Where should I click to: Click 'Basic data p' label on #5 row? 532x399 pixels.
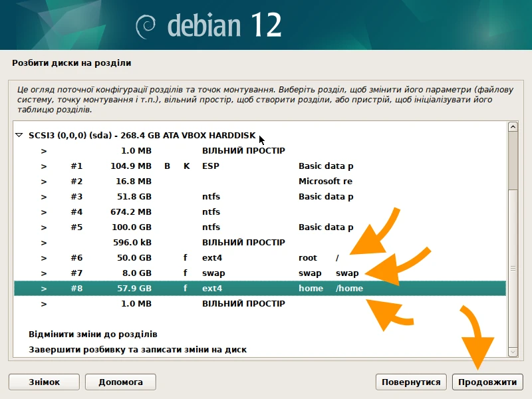pos(326,227)
